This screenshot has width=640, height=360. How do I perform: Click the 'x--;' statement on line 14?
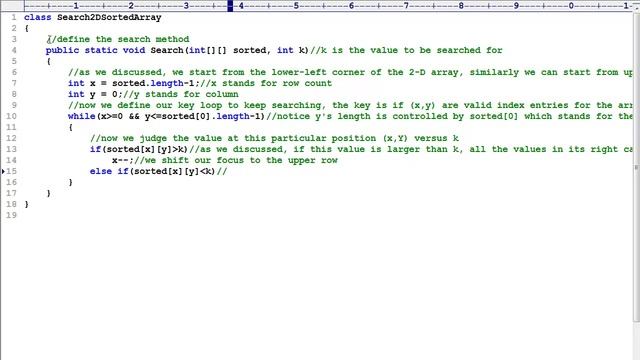pos(122,161)
